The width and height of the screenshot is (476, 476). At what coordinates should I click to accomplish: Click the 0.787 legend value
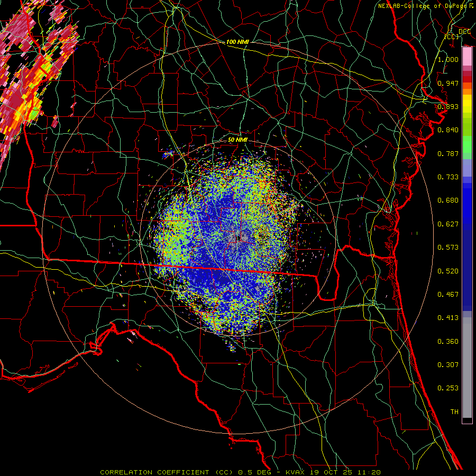point(448,153)
